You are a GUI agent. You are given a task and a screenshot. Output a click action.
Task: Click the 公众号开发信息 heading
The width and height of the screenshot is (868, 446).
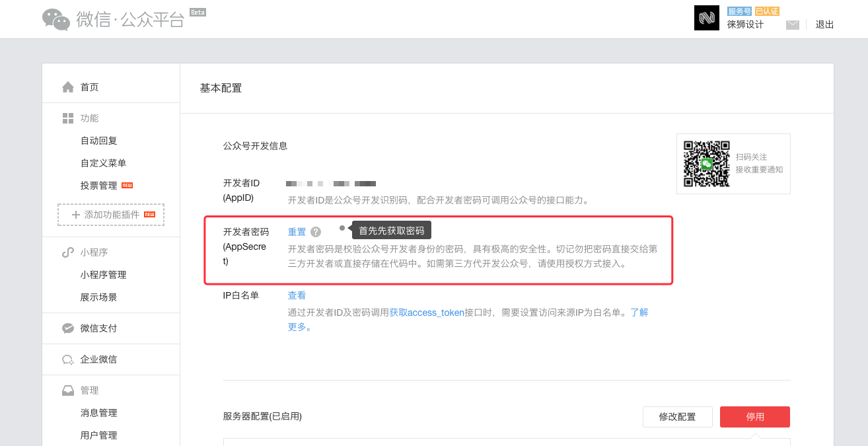255,146
